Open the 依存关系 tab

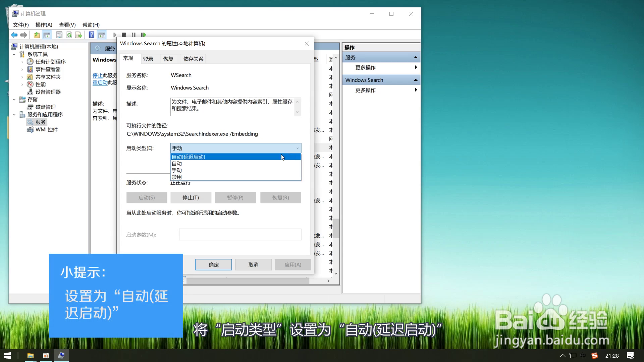(x=193, y=59)
